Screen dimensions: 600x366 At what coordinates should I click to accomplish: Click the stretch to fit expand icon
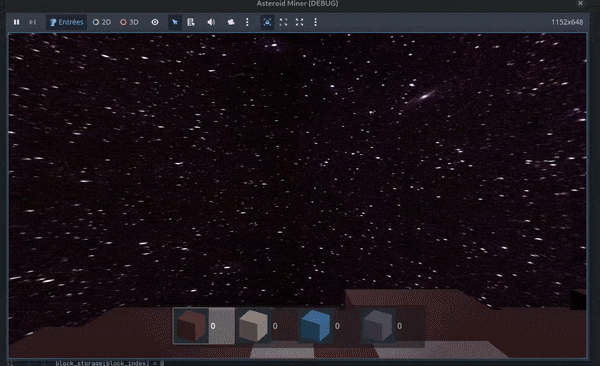point(299,22)
